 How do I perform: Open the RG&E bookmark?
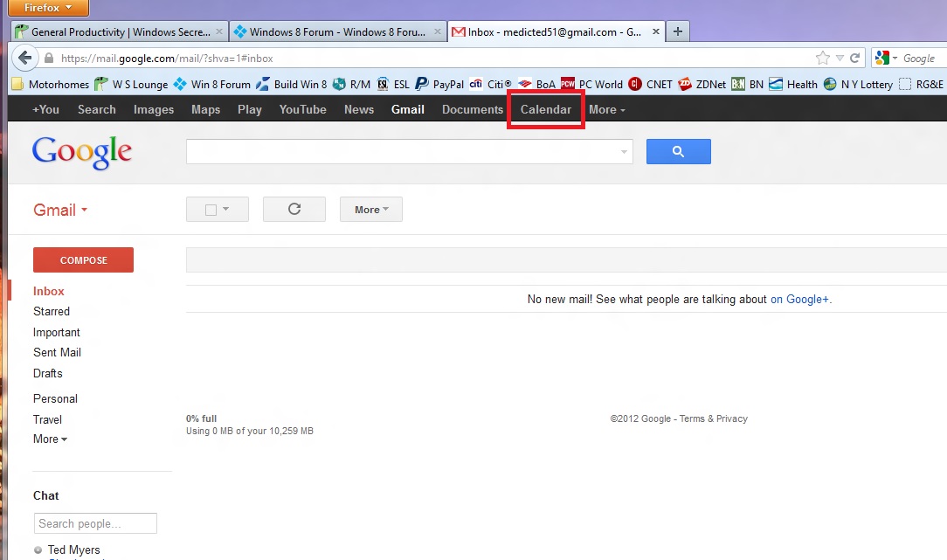coord(921,85)
